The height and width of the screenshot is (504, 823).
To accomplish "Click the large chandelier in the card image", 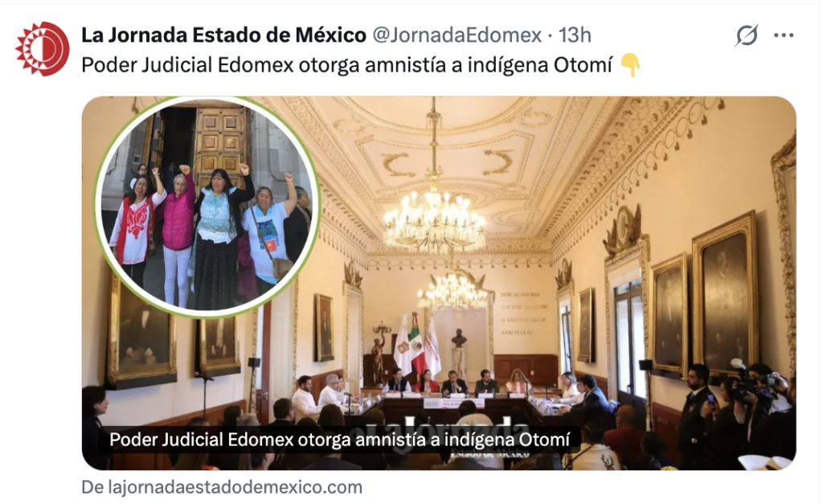I will click(x=434, y=216).
